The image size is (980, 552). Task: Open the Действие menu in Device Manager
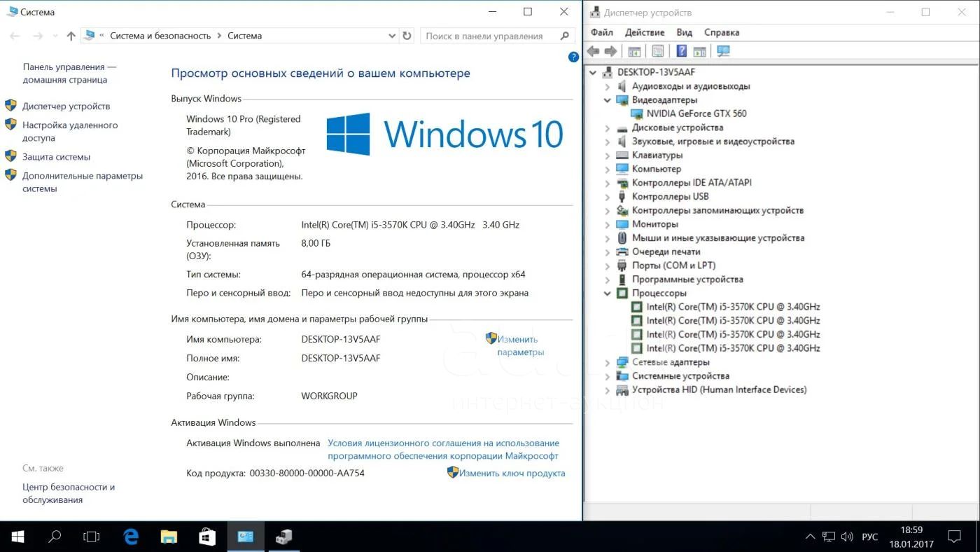pos(645,32)
